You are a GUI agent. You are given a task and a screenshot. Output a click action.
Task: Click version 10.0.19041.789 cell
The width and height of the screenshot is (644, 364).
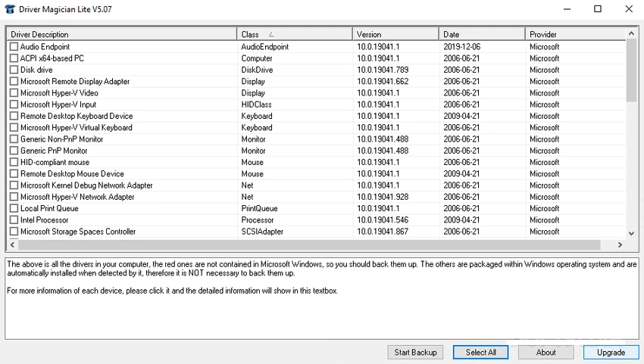tap(383, 70)
